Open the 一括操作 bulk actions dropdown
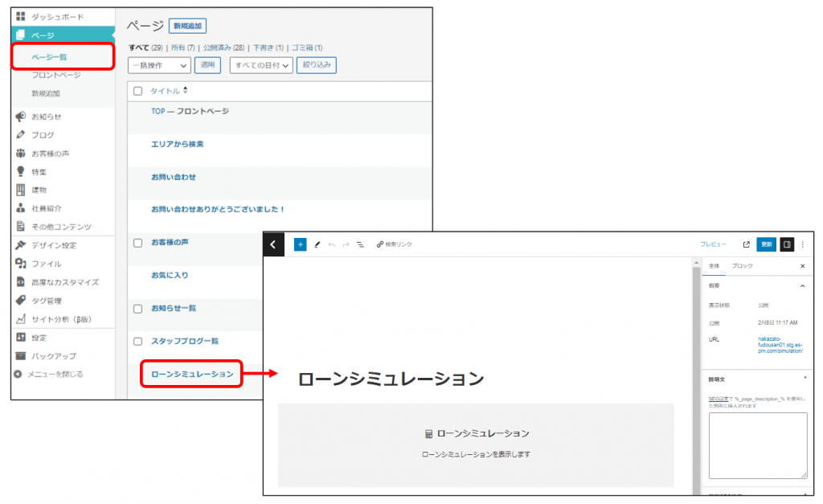This screenshot has height=504, width=823. click(x=159, y=65)
